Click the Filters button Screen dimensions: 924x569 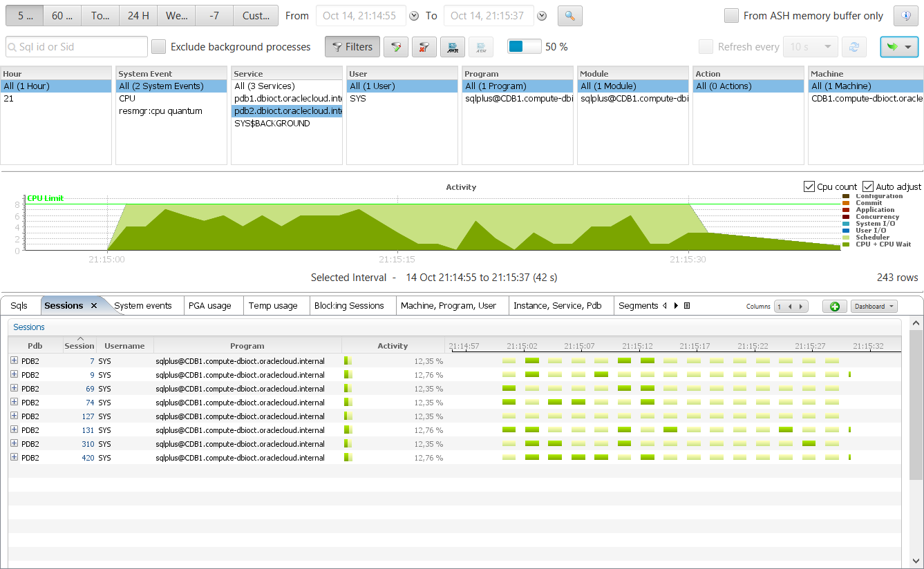click(352, 47)
